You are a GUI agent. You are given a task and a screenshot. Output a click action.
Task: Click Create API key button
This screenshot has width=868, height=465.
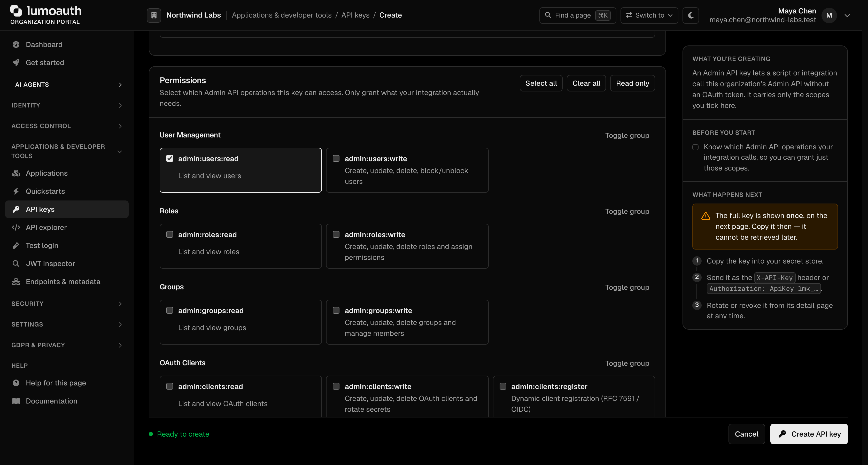[x=809, y=434]
